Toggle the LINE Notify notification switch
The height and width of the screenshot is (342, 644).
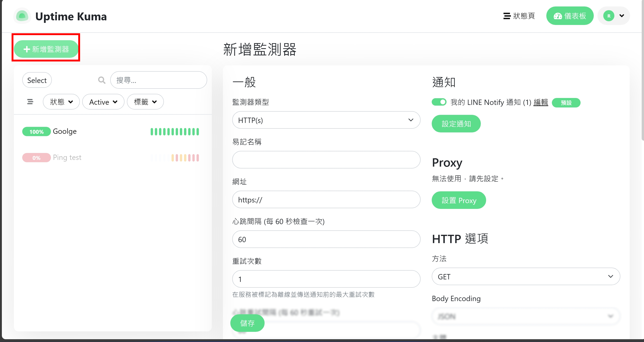coord(439,102)
